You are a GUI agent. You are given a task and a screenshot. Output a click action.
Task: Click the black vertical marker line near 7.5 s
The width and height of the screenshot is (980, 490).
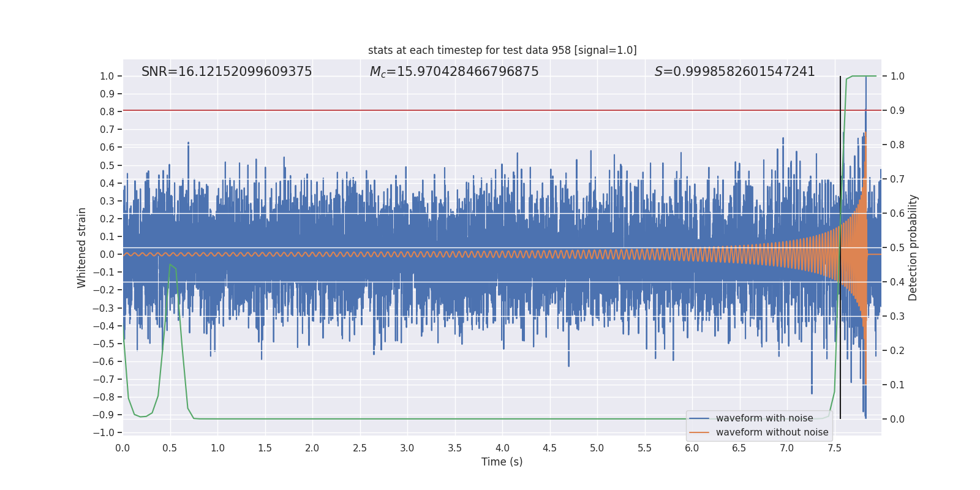840,247
